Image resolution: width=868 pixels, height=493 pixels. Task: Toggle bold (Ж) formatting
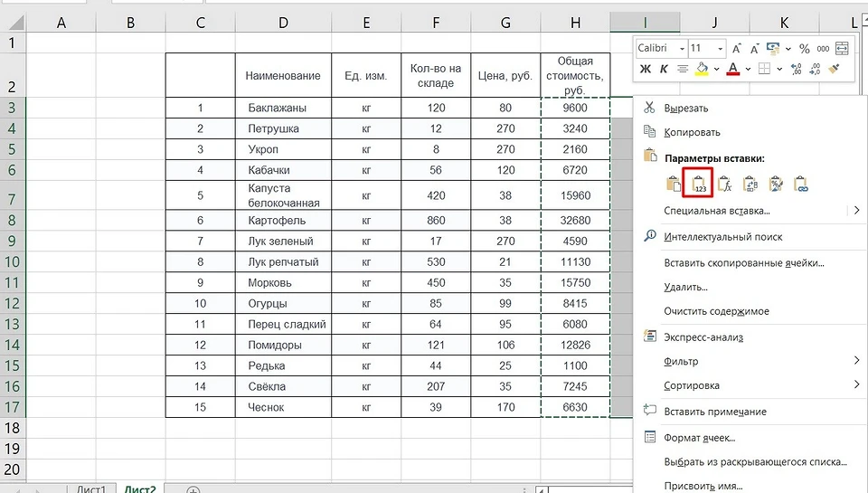pos(646,69)
